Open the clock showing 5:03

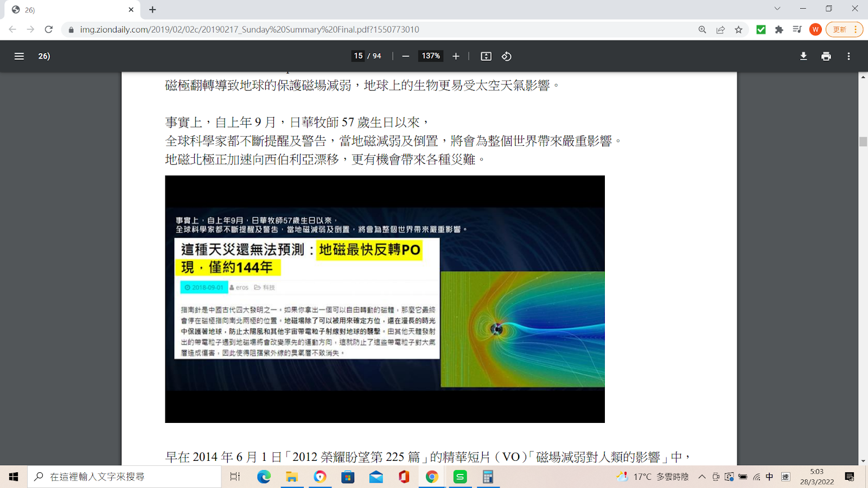817,477
